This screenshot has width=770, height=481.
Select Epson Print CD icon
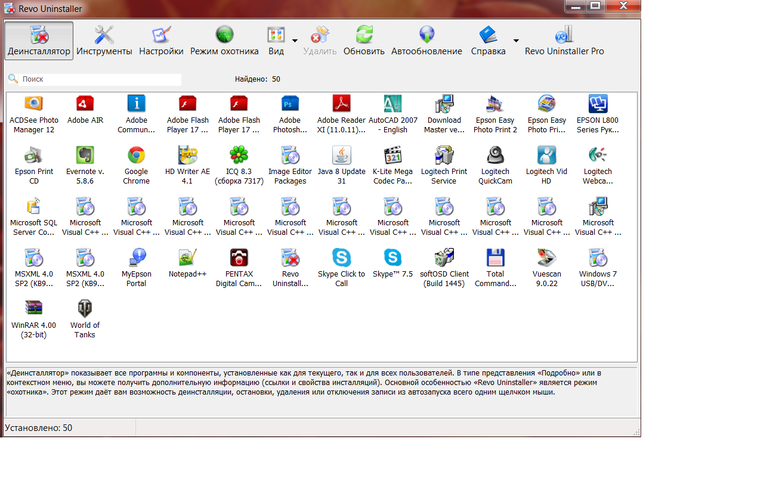[34, 166]
